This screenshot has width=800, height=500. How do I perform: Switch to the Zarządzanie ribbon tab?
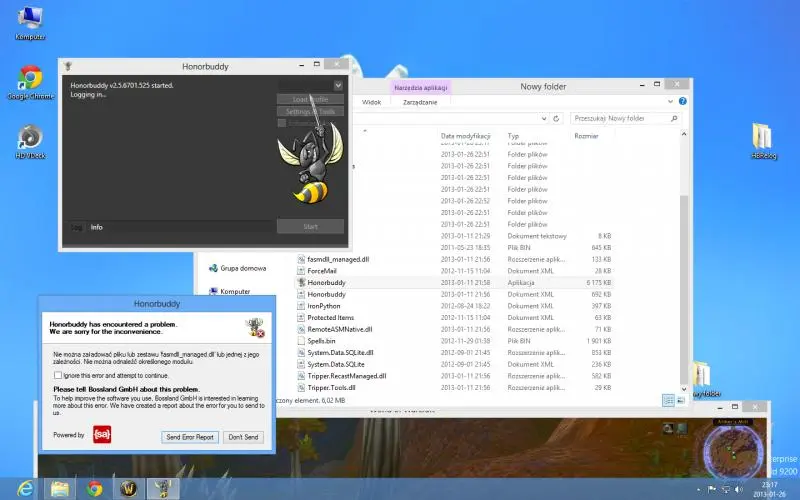(x=419, y=102)
